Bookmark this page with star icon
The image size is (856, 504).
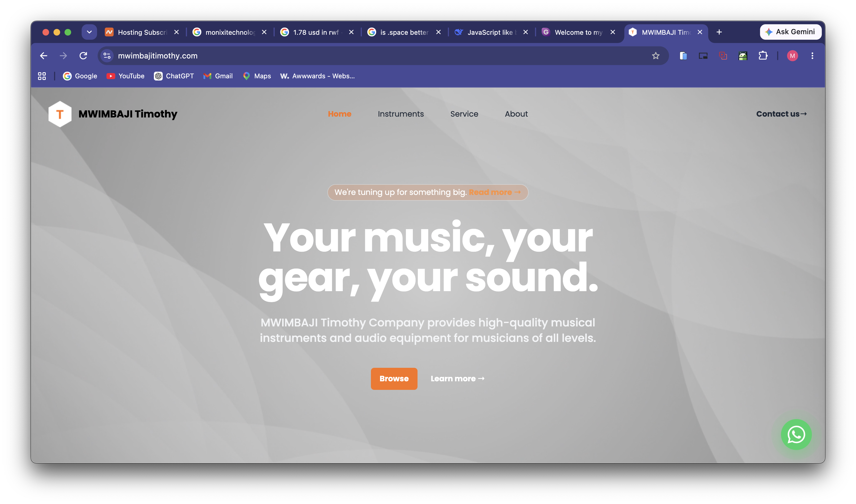click(x=656, y=56)
